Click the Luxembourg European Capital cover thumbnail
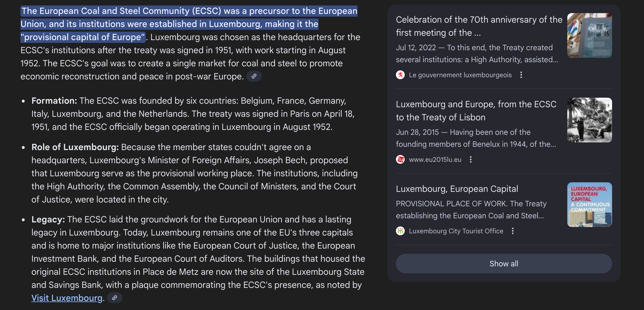This screenshot has height=310, width=644. tap(589, 205)
